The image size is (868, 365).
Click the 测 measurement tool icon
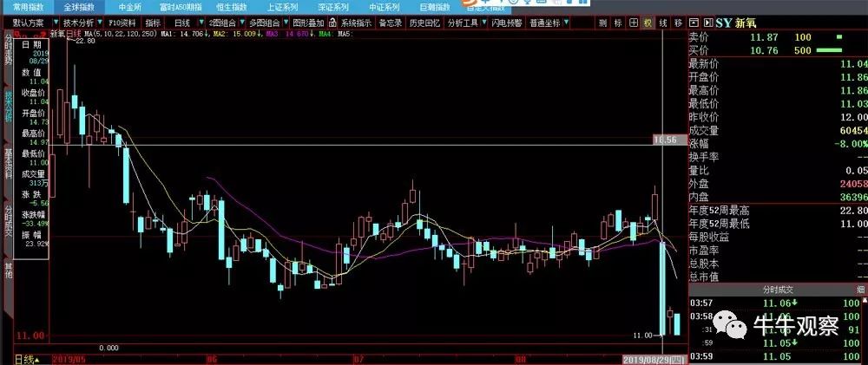603,23
